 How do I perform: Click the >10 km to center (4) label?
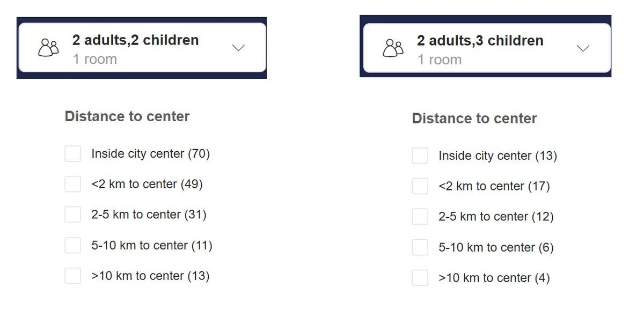[494, 278]
